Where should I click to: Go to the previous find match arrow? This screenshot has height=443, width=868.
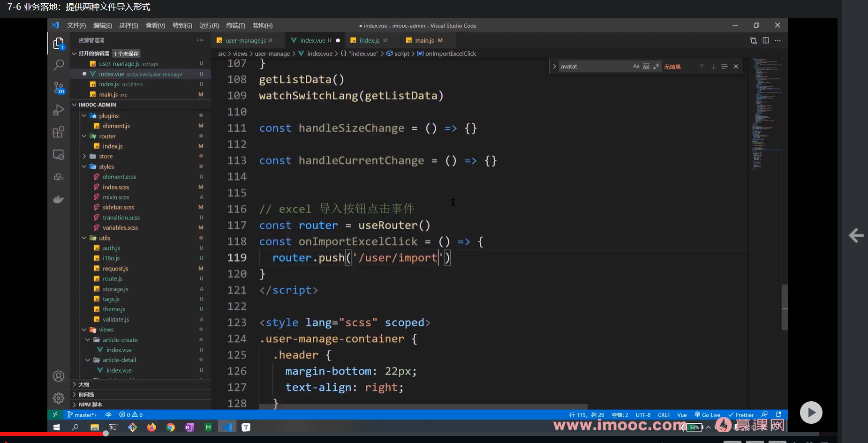coord(702,67)
